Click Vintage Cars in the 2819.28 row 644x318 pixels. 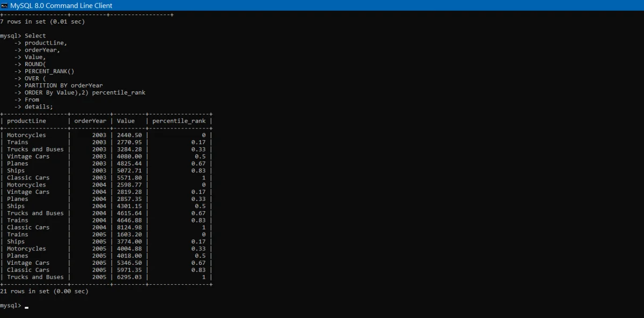[28, 192]
